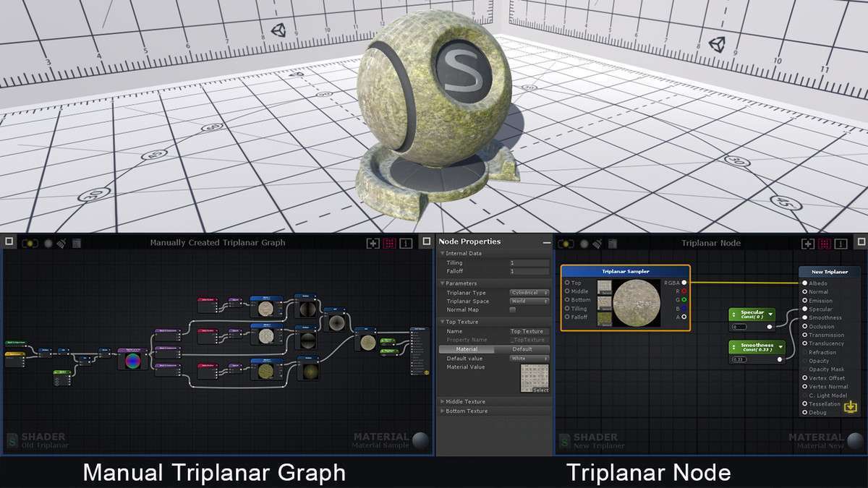This screenshot has height=488, width=868.
Task: Click the SHADER Old Triplanar icon
Action: (x=12, y=440)
